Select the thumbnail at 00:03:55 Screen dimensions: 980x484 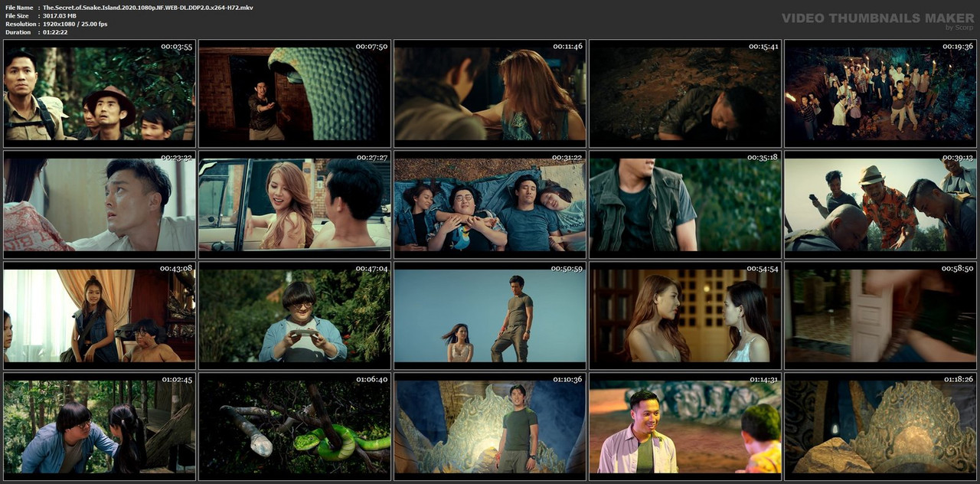click(100, 93)
